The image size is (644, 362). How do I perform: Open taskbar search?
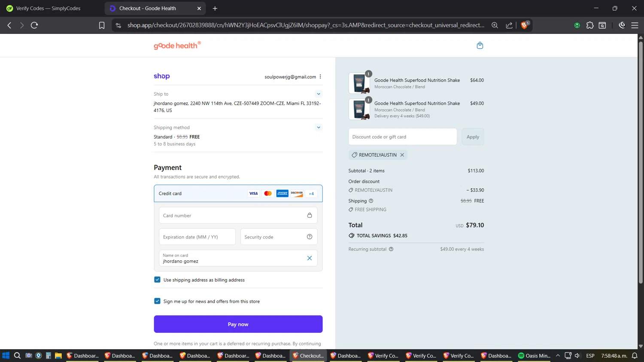pyautogui.click(x=17, y=356)
